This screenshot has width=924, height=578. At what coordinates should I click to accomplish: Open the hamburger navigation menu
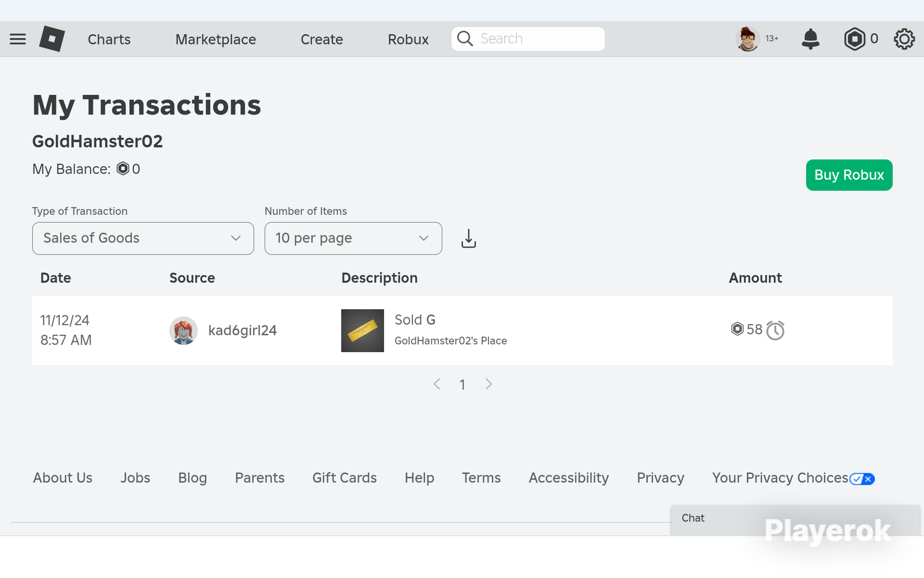tap(18, 39)
